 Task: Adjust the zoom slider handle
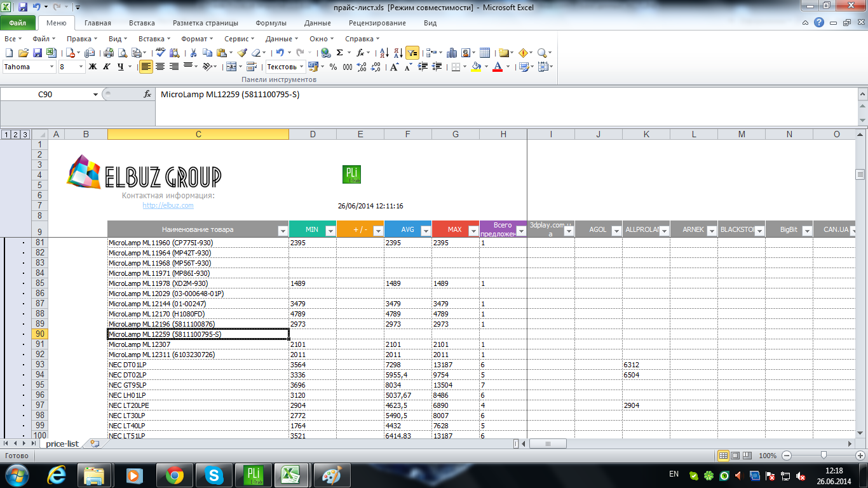(x=824, y=456)
